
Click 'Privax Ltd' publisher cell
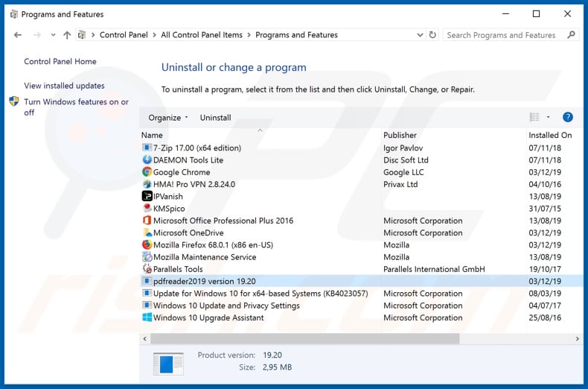point(400,184)
